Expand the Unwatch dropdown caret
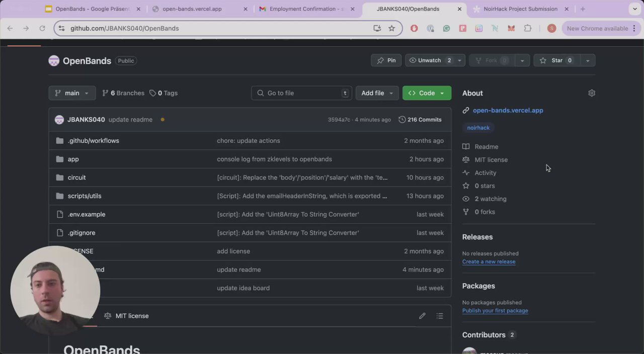This screenshot has height=354, width=644. pos(459,60)
